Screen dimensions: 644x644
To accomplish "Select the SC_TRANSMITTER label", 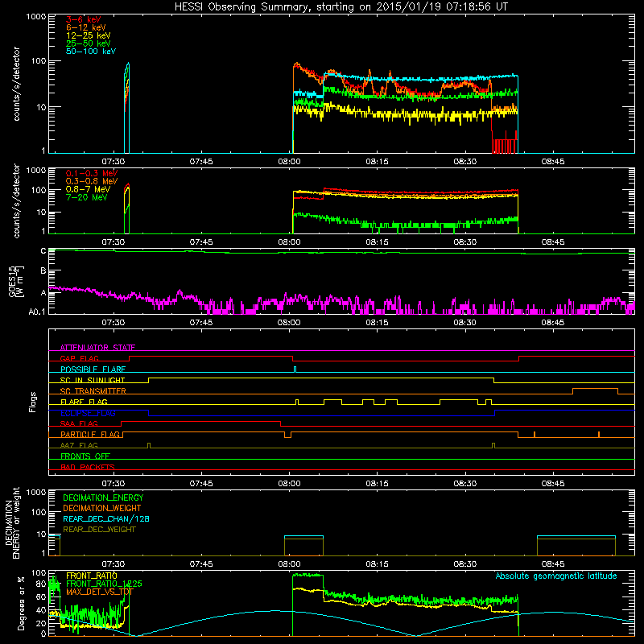I will point(93,391).
